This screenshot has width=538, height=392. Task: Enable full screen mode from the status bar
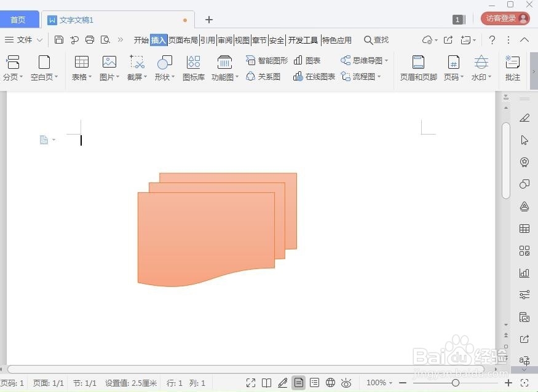click(x=251, y=383)
